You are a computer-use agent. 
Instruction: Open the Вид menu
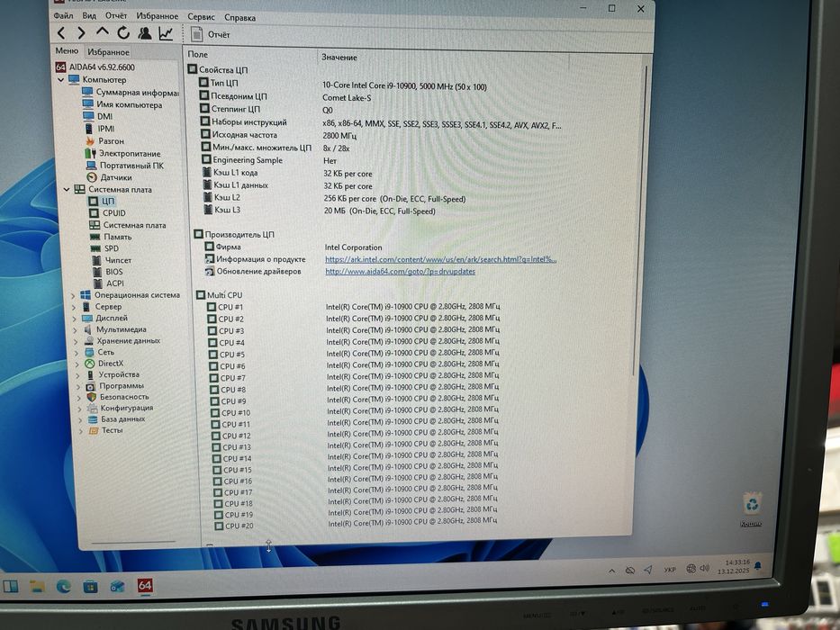pyautogui.click(x=89, y=15)
